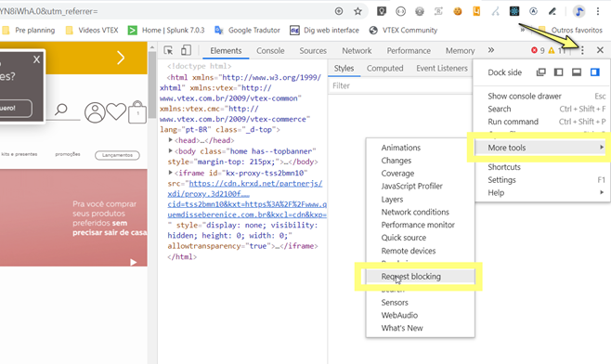
Task: Open Home | Splunk 7.0.3 bookmark
Action: pyautogui.click(x=166, y=30)
